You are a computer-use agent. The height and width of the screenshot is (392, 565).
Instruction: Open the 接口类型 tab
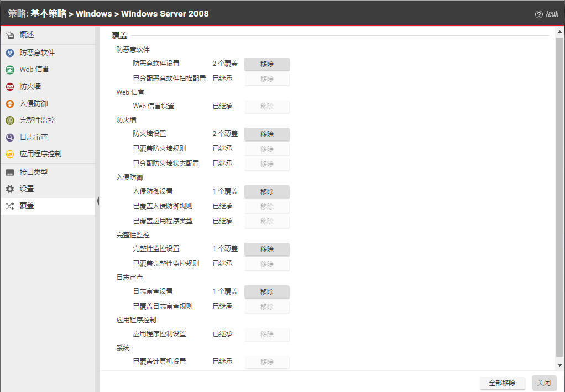pos(33,172)
